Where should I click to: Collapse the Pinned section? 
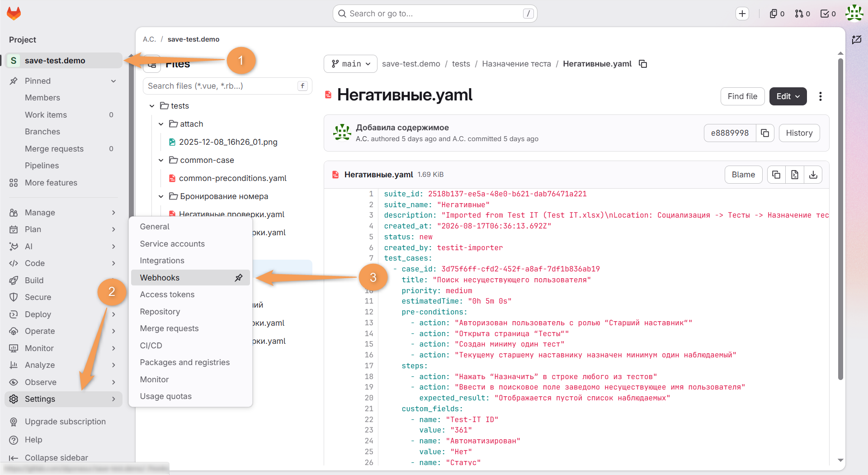[x=113, y=81]
